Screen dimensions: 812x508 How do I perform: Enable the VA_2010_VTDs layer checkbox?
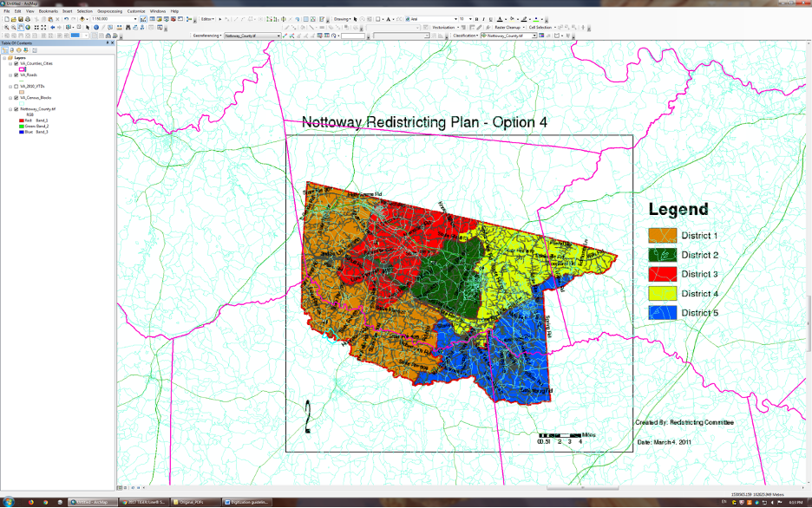point(16,87)
